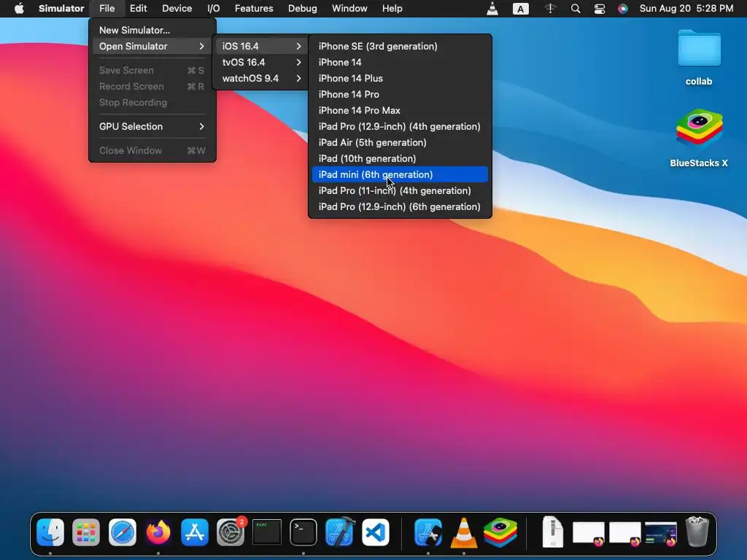Expand the GPU Selection submenu
Viewport: 747px width, 560px height.
click(x=152, y=126)
